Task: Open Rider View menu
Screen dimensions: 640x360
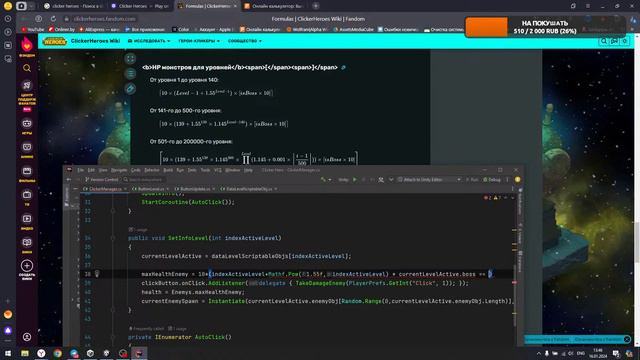Action: point(103,170)
